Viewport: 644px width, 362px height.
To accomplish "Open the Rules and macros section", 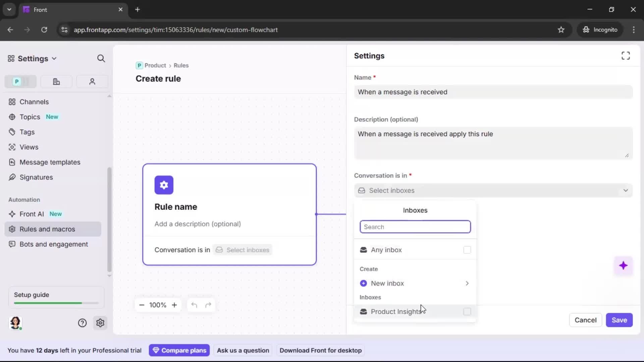I will pyautogui.click(x=47, y=229).
